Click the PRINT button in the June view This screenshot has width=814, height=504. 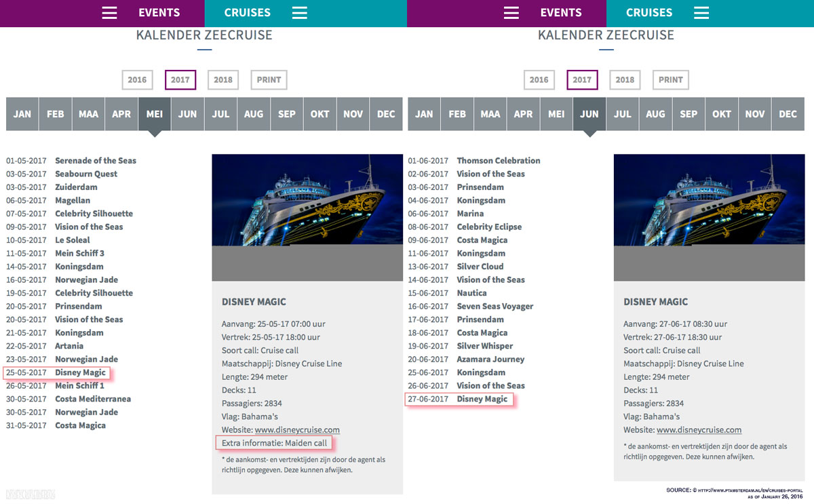[671, 80]
